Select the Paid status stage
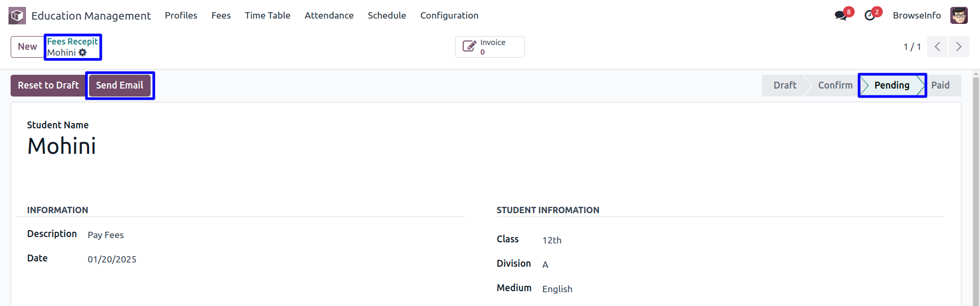This screenshot has height=306, width=980. 941,85
